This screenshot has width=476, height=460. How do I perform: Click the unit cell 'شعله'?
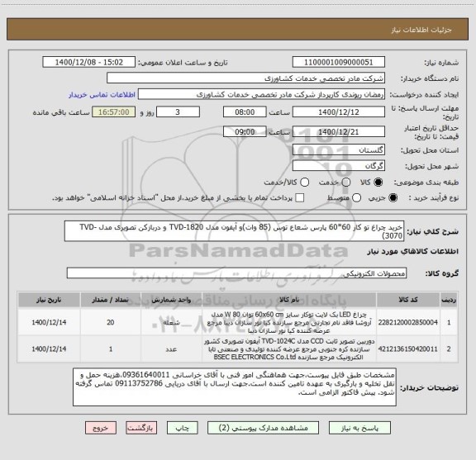(x=171, y=322)
